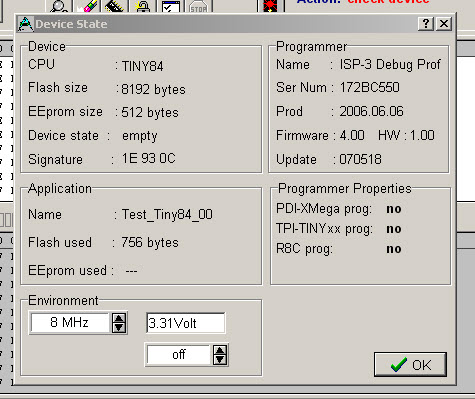The height and width of the screenshot is (399, 475).
Task: Confirm the dialog with the OK button
Action: (x=410, y=364)
